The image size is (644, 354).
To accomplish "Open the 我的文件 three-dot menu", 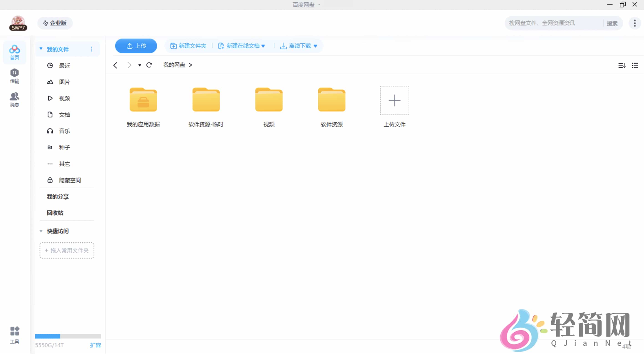I will tap(91, 49).
